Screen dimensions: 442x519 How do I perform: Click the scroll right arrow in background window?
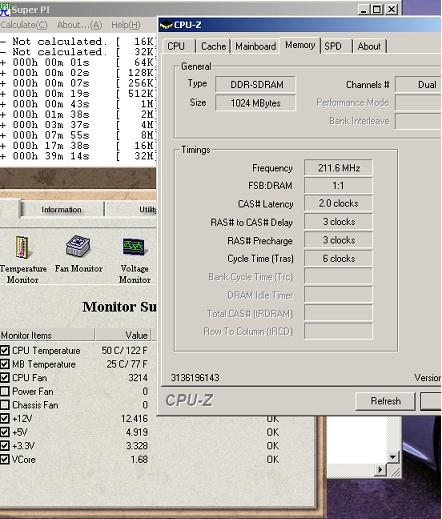point(380,470)
